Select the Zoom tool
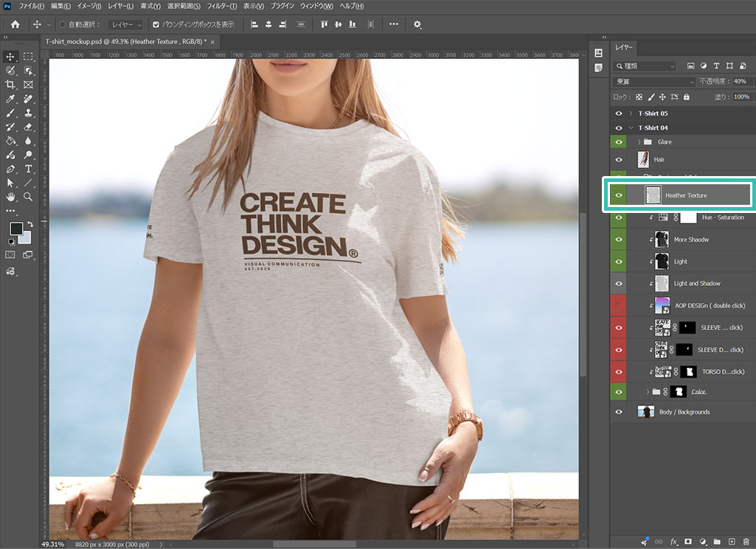The height and width of the screenshot is (549, 756). pos(29,197)
